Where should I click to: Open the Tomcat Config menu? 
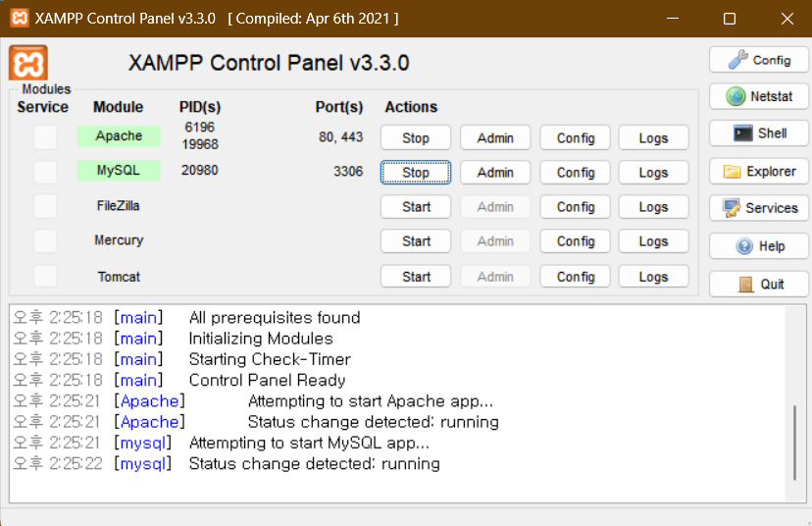(x=576, y=276)
